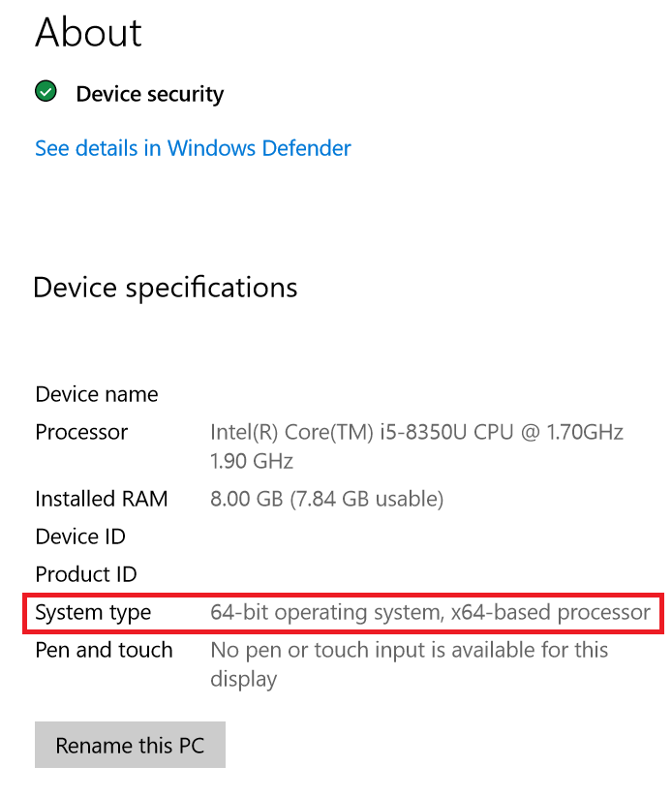Select the System type label
672x797 pixels.
coord(93,613)
